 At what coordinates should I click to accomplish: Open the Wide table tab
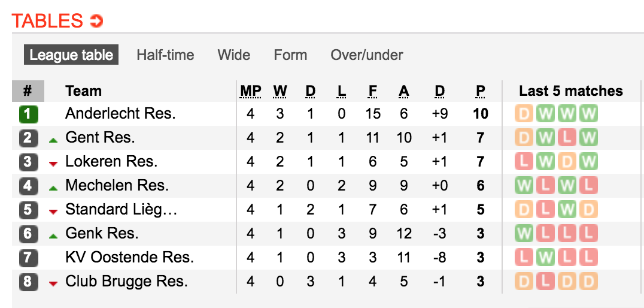coord(233,55)
